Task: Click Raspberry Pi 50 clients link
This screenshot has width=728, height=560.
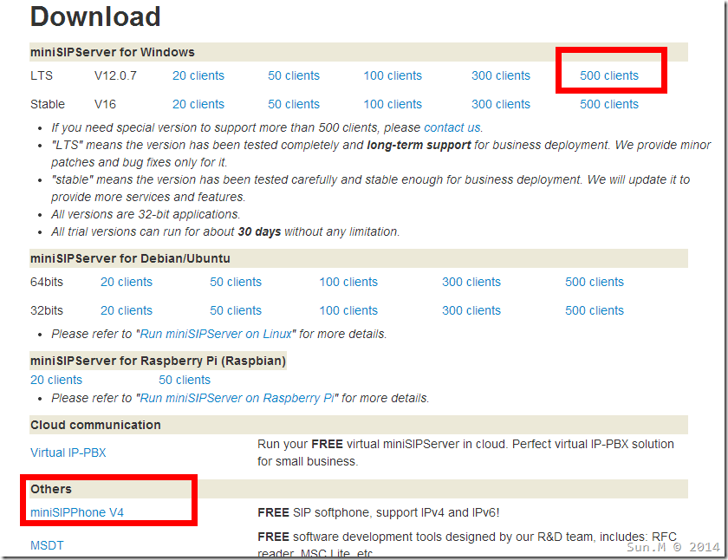Action: [x=184, y=380]
